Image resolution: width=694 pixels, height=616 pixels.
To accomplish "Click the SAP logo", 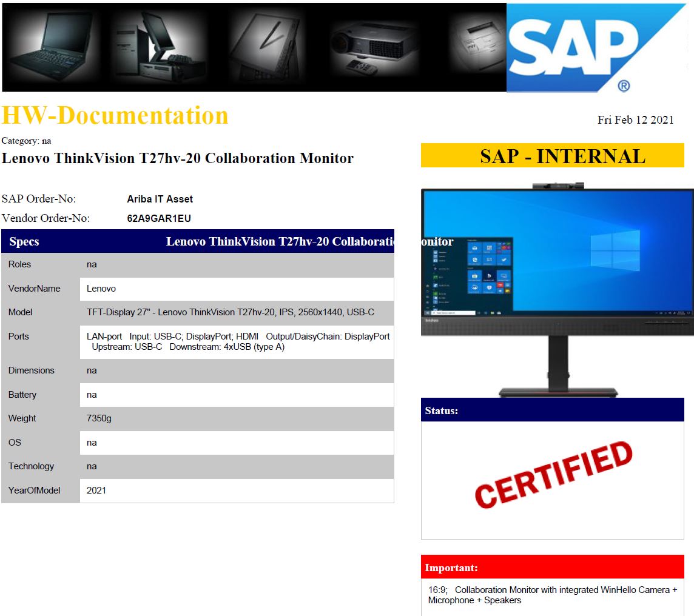I will tap(595, 48).
